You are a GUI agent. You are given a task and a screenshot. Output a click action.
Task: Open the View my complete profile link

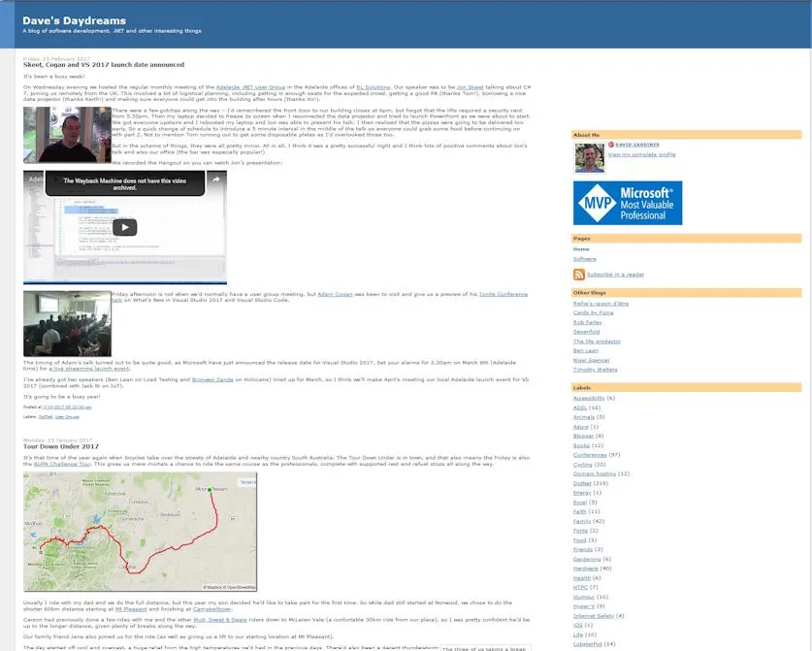(x=641, y=155)
